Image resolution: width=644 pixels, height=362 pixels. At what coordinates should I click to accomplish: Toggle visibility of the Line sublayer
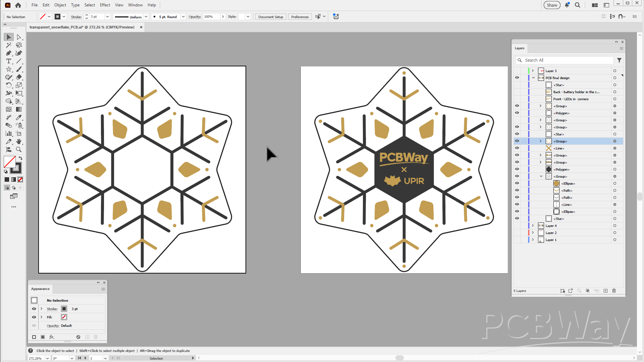(x=517, y=148)
